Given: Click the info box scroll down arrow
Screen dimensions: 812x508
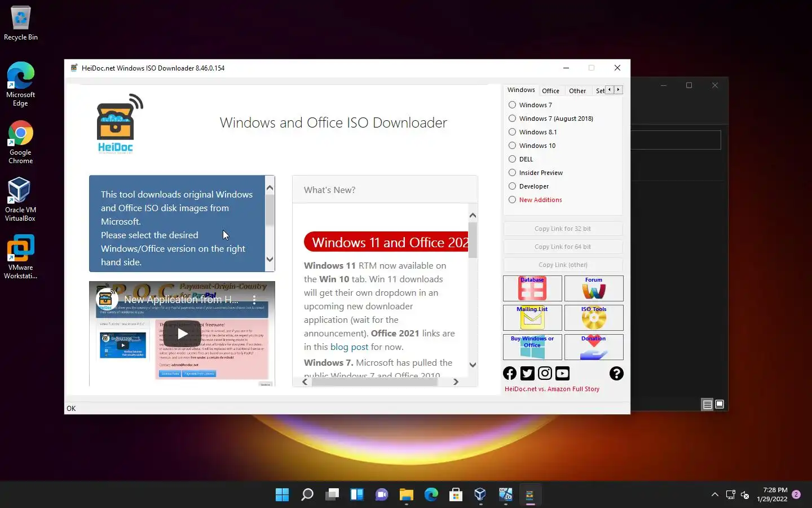Looking at the screenshot, I should 270,260.
